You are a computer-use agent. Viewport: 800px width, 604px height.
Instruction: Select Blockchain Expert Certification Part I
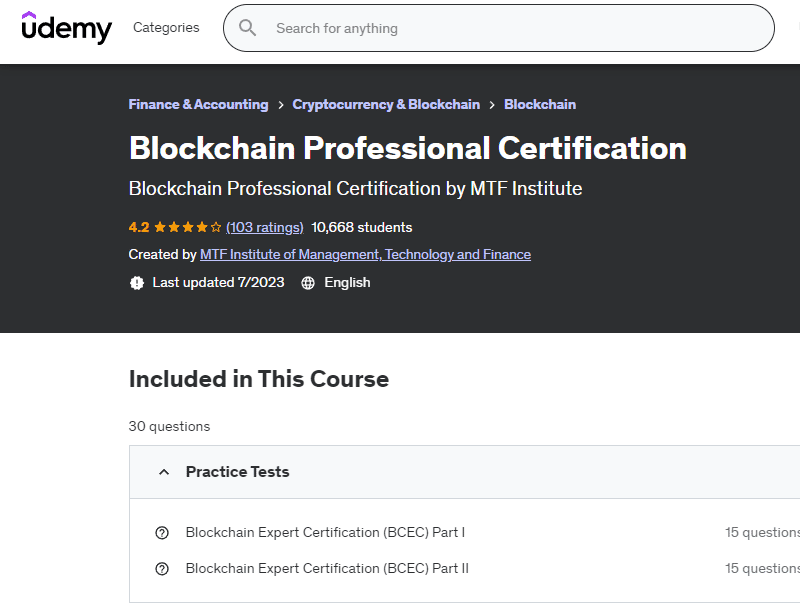pyautogui.click(x=325, y=533)
